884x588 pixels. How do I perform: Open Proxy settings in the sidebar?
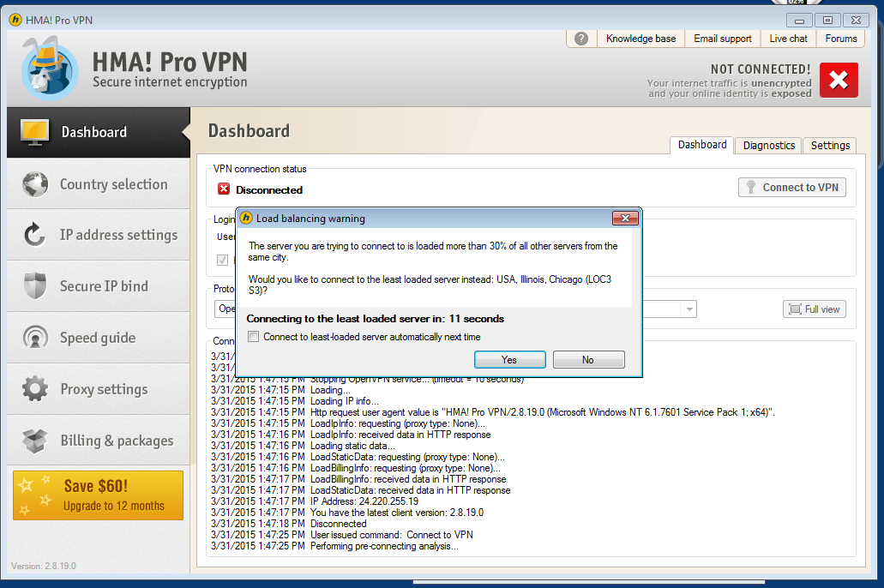[x=99, y=389]
